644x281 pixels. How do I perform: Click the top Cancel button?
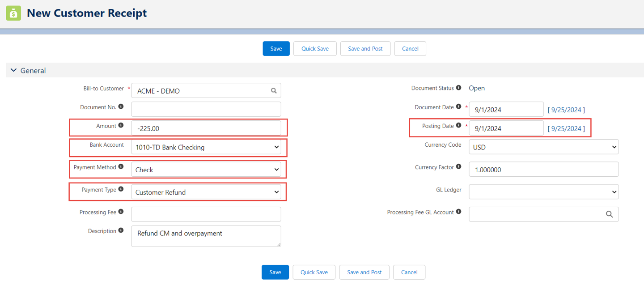coord(410,48)
